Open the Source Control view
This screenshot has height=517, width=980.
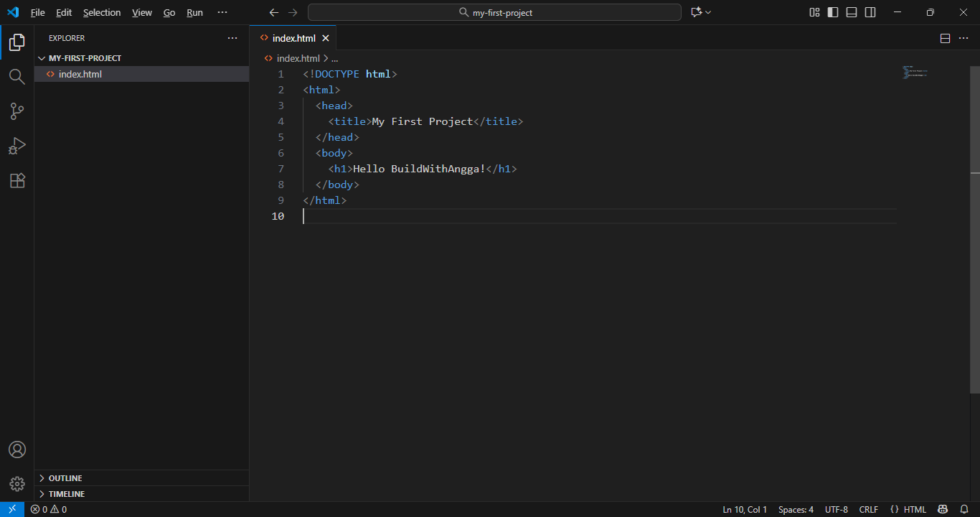tap(17, 111)
